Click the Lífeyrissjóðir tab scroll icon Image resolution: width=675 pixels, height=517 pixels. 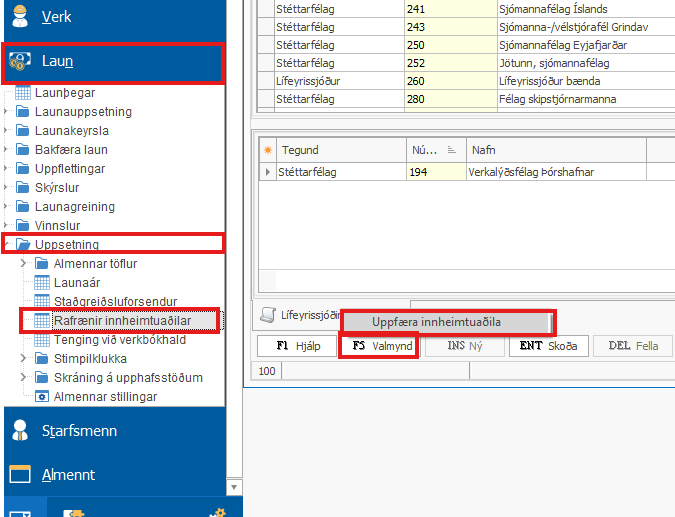coord(267,315)
